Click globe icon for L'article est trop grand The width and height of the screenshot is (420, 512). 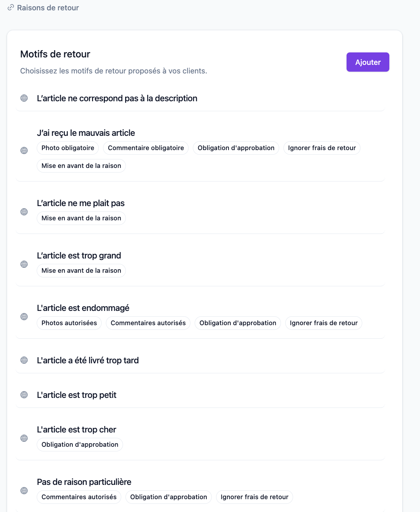click(x=24, y=264)
